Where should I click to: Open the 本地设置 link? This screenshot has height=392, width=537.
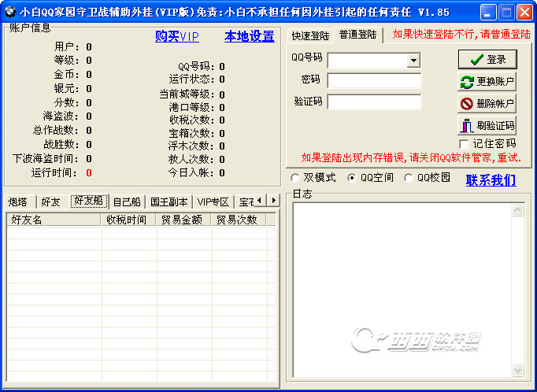[250, 36]
